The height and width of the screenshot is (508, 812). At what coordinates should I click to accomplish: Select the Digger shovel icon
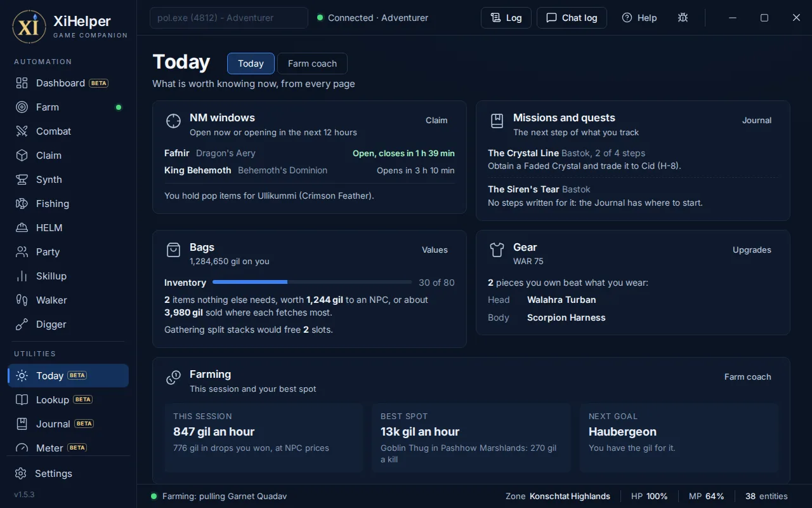[22, 324]
